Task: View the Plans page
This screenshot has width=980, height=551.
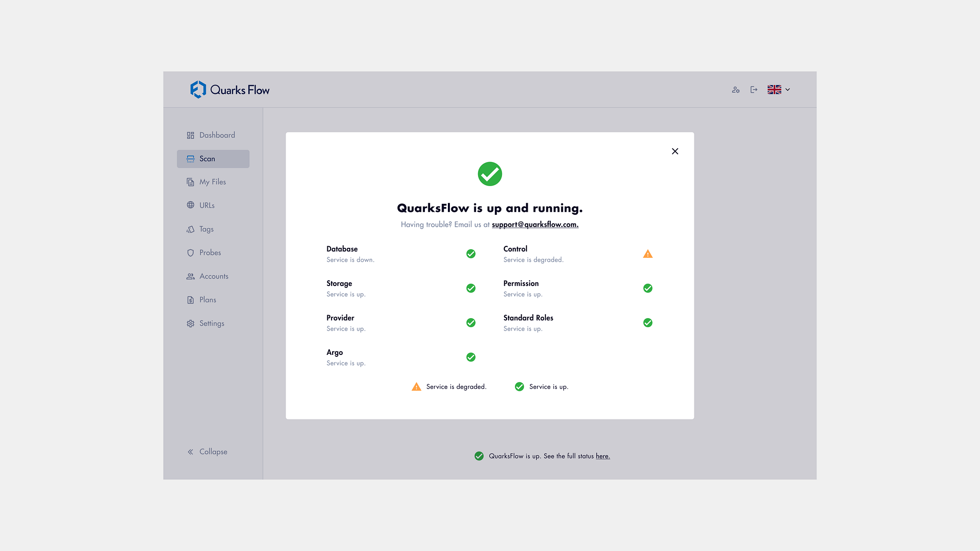Action: tap(208, 299)
